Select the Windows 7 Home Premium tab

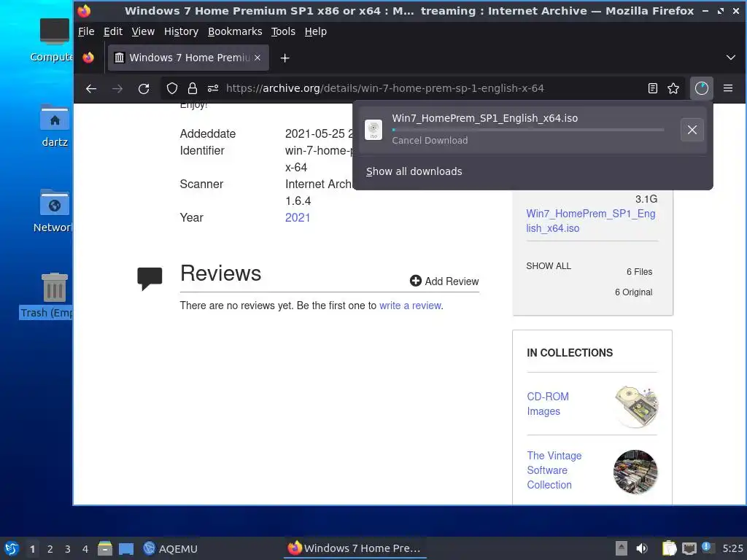189,58
